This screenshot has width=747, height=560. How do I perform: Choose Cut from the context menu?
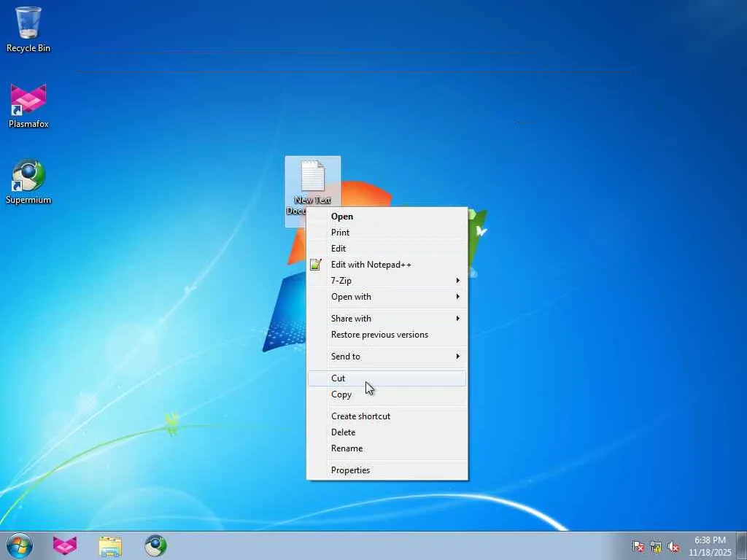point(387,378)
